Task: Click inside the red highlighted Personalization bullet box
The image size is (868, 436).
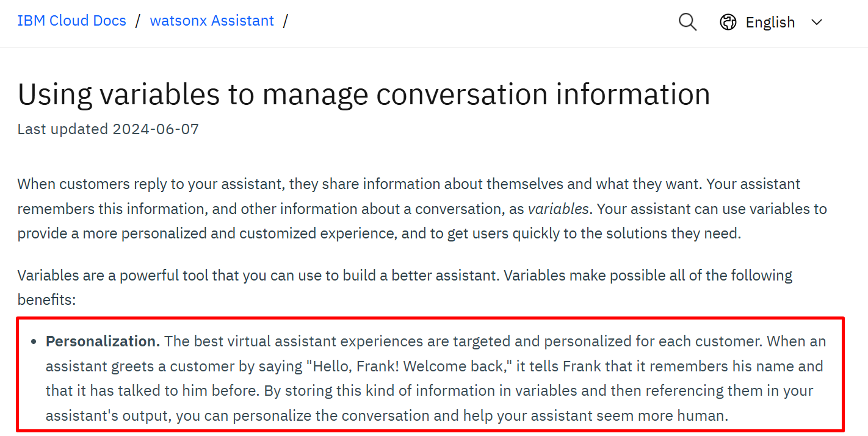Action: click(x=434, y=378)
